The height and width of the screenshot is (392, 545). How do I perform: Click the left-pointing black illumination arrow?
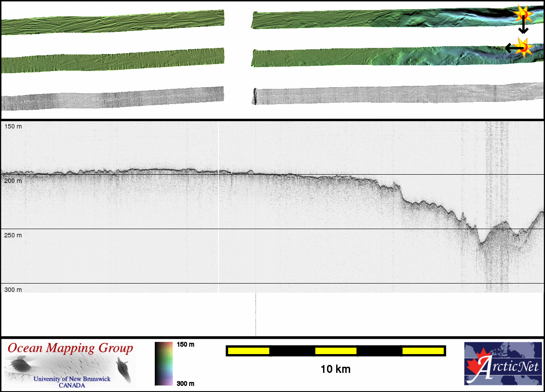point(510,48)
